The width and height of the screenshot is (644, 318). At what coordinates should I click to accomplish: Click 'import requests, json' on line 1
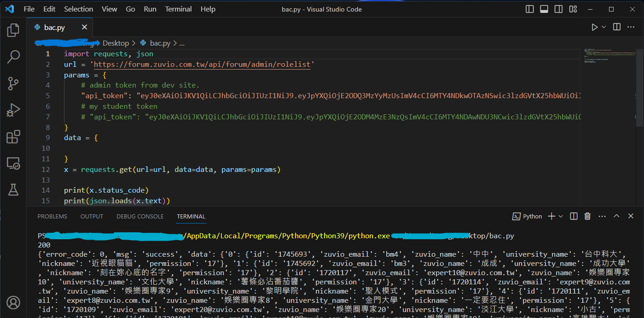click(109, 54)
